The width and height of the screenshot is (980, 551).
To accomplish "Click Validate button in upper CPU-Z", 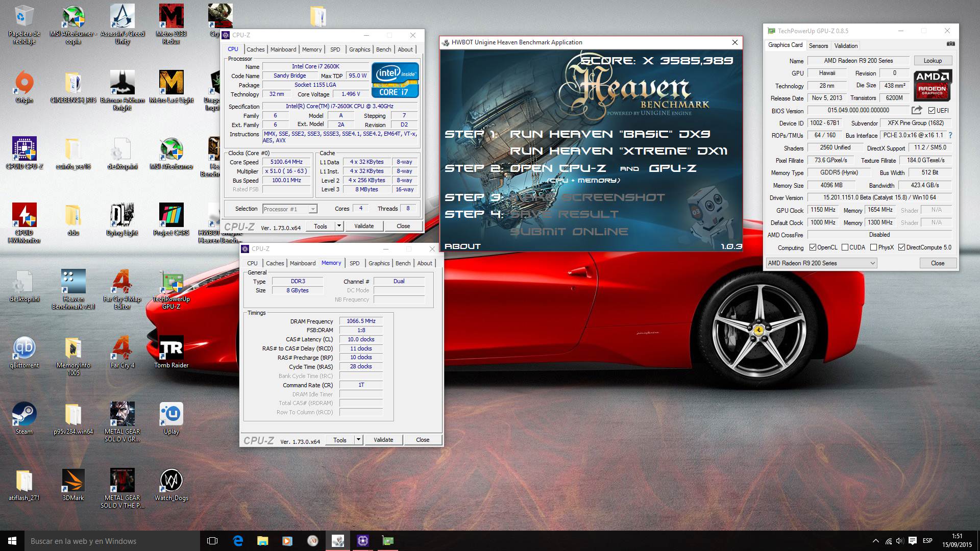I will (364, 226).
